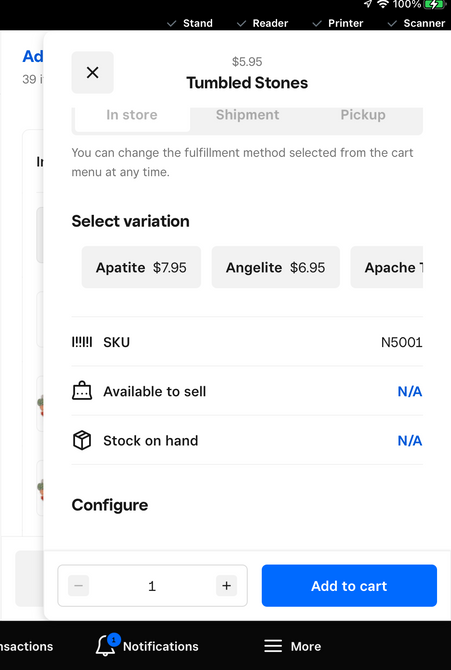451x670 pixels.
Task: Decrease quantity with the minus button
Action: pyautogui.click(x=79, y=585)
